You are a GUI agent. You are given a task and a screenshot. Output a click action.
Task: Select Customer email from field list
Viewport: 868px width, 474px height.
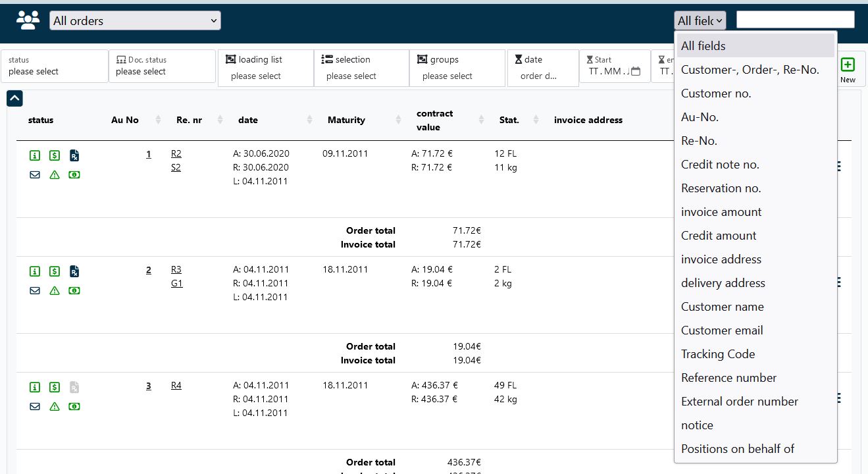click(x=722, y=330)
